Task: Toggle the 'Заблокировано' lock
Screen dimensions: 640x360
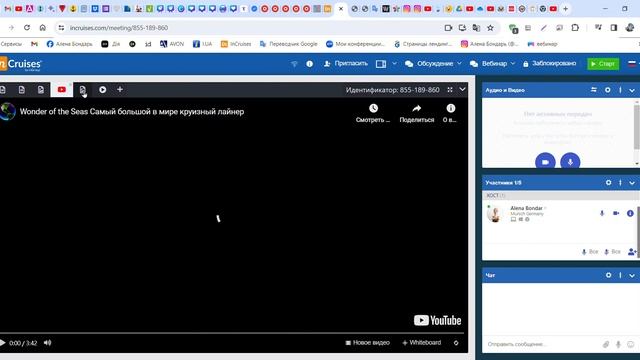Action: click(x=549, y=64)
